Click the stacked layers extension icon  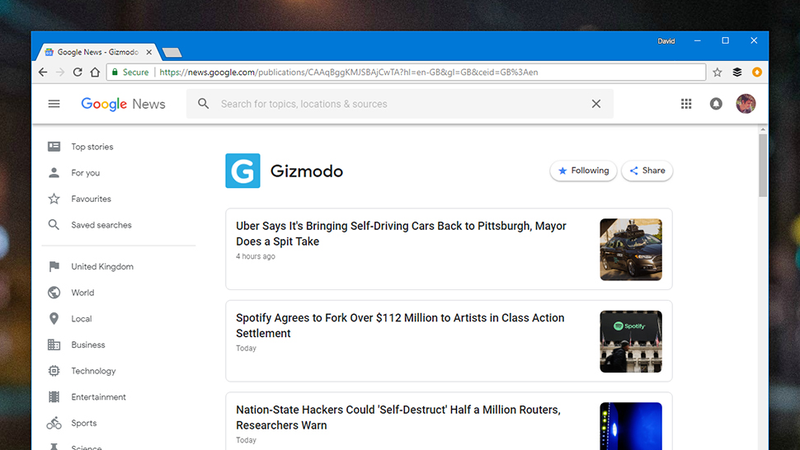737,72
